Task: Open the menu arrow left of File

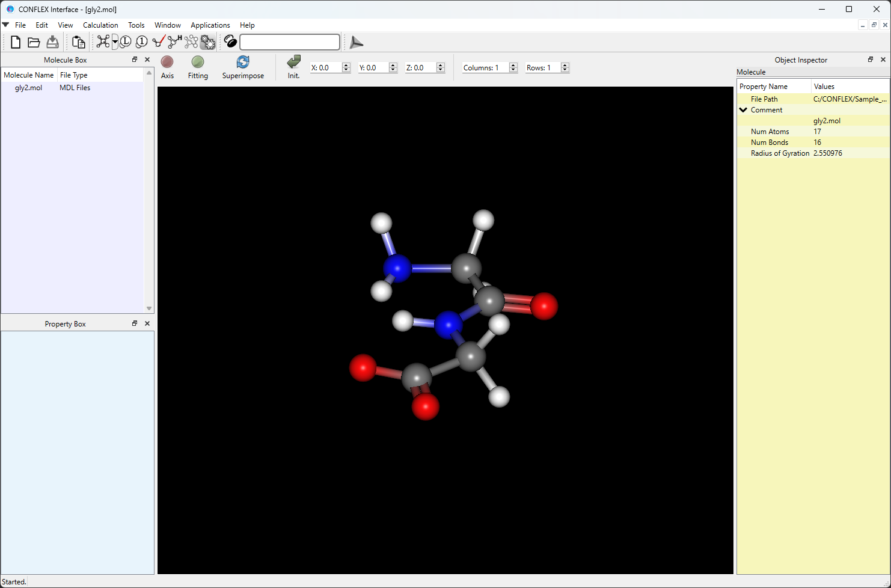Action: [5, 25]
